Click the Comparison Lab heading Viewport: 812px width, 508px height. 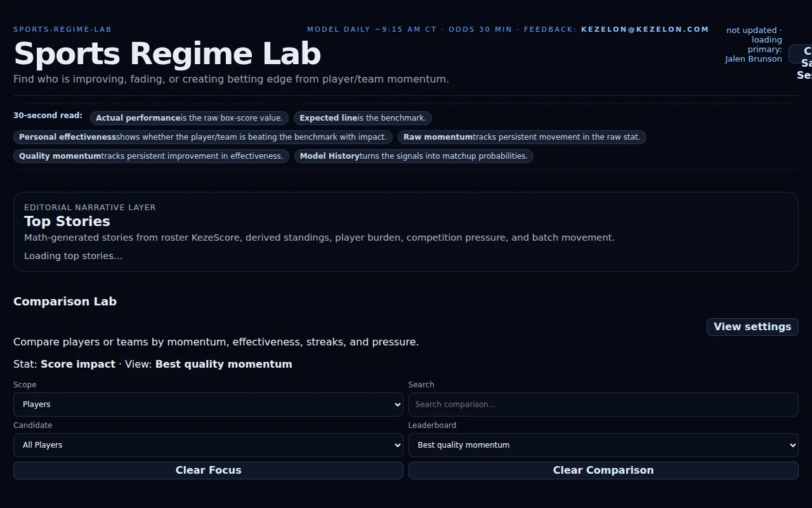click(x=65, y=302)
